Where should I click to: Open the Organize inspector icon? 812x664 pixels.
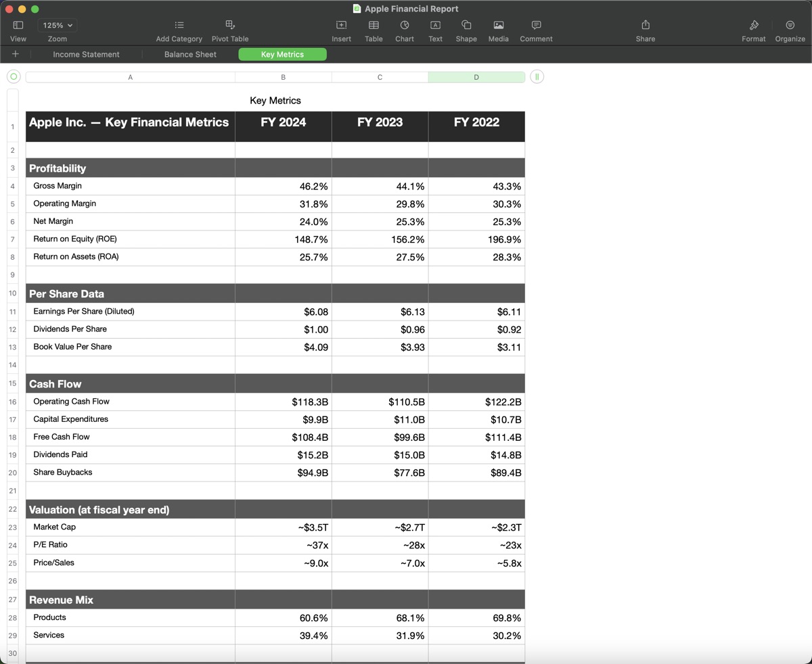click(x=790, y=25)
